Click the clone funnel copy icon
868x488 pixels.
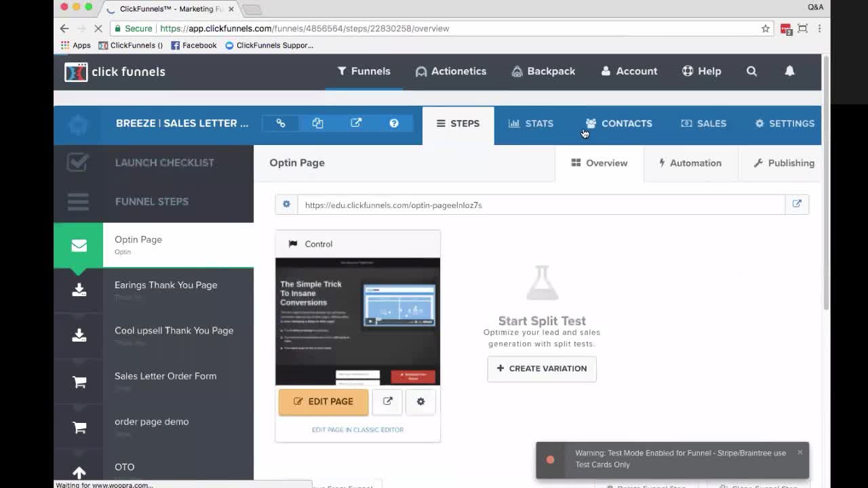pyautogui.click(x=318, y=123)
